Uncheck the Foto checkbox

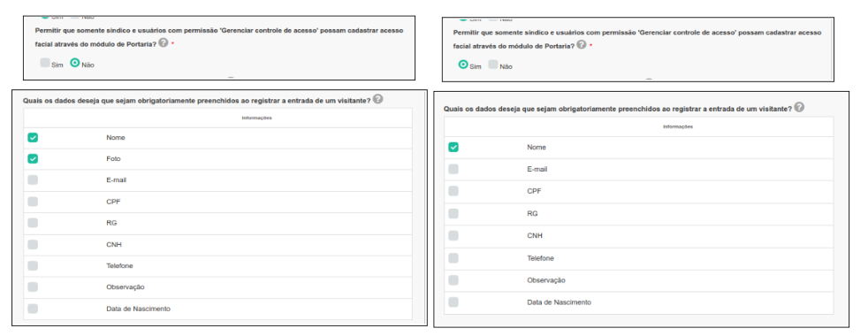(33, 159)
